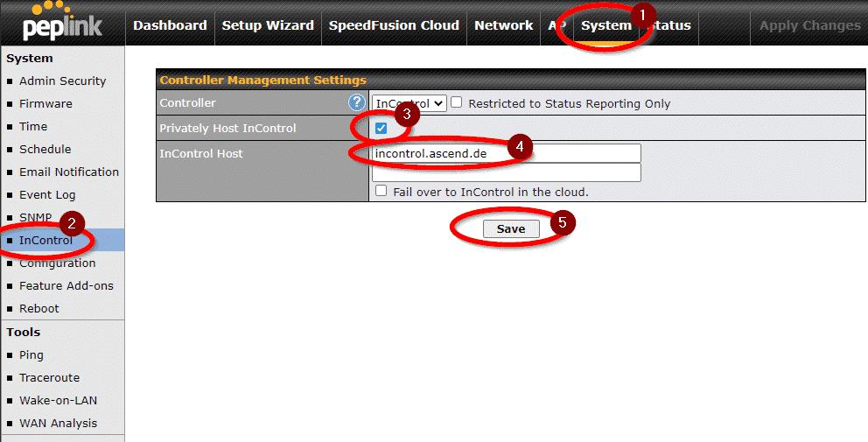Enable Restricted to Status Reporting Only

tap(456, 102)
